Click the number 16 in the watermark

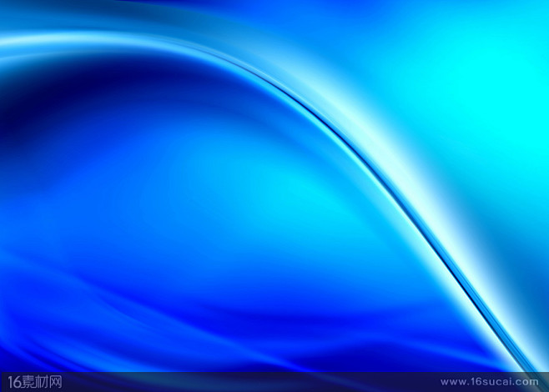[10, 382]
